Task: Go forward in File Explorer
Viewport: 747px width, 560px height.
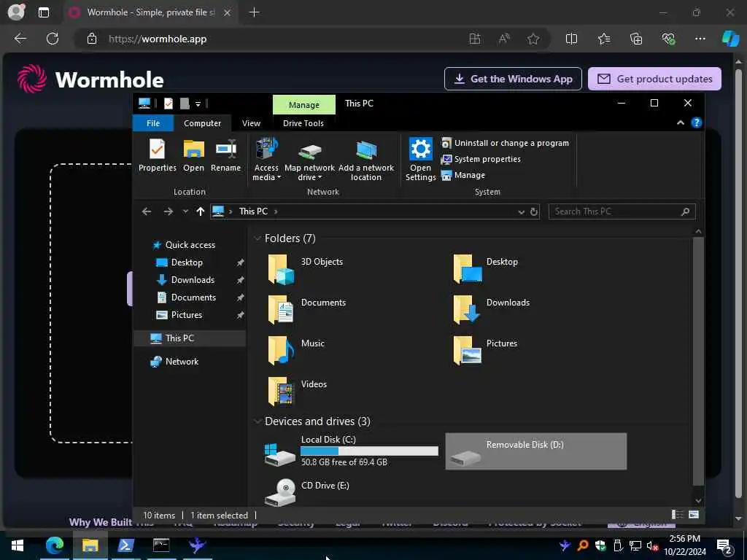Action: pyautogui.click(x=169, y=211)
